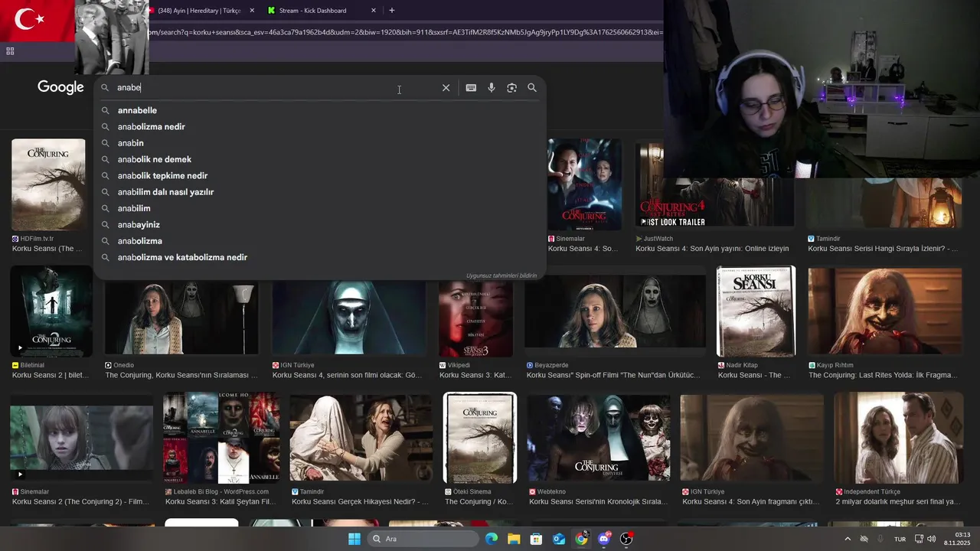Launch Microsoft Edge from taskbar

pos(492,539)
